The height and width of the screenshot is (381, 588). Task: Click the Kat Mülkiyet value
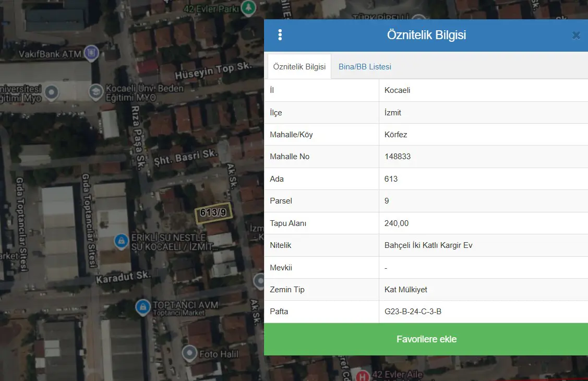[406, 290]
